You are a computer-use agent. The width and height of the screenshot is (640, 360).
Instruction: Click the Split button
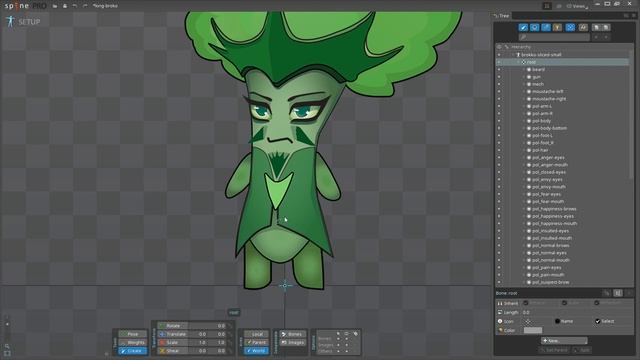coord(581,350)
